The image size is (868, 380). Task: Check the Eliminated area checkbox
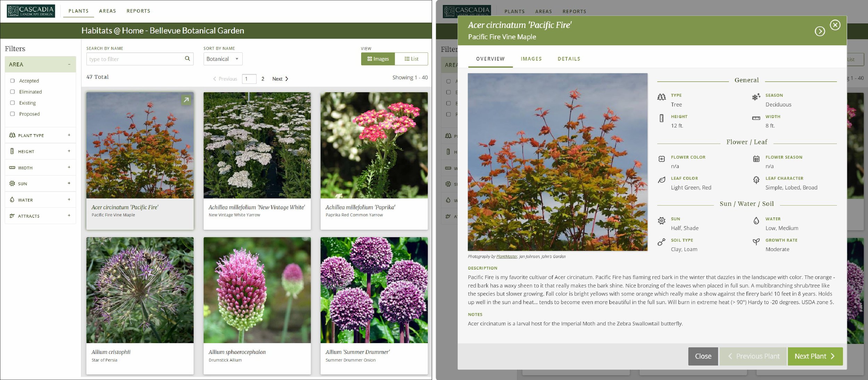click(12, 92)
